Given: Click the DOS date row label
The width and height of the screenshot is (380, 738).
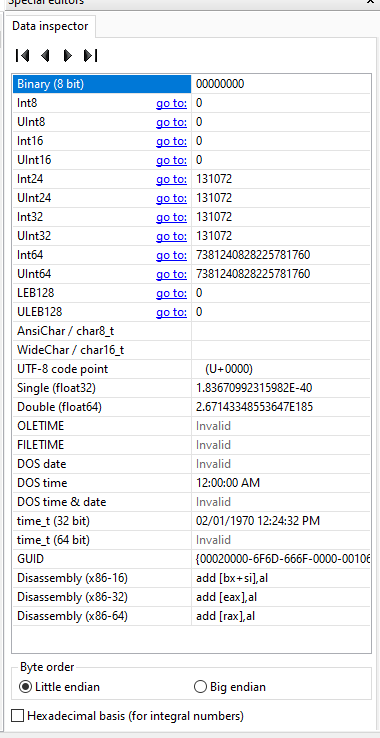Looking at the screenshot, I should 41,464.
